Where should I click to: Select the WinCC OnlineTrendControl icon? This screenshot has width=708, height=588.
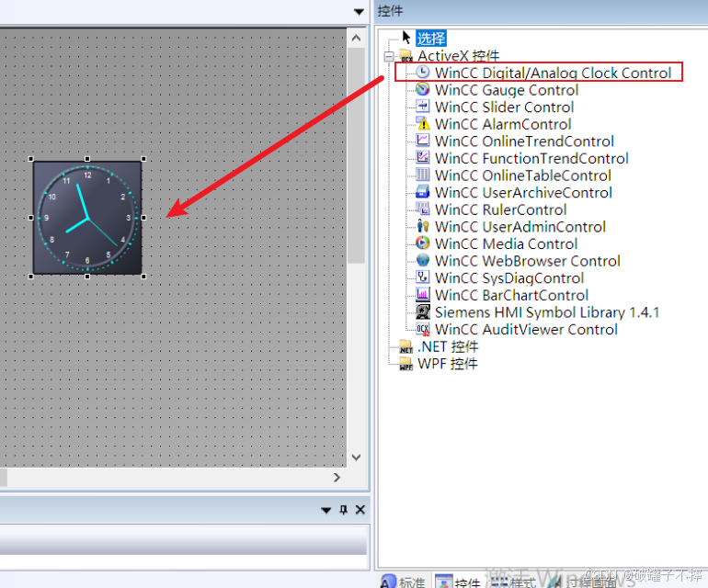point(423,141)
